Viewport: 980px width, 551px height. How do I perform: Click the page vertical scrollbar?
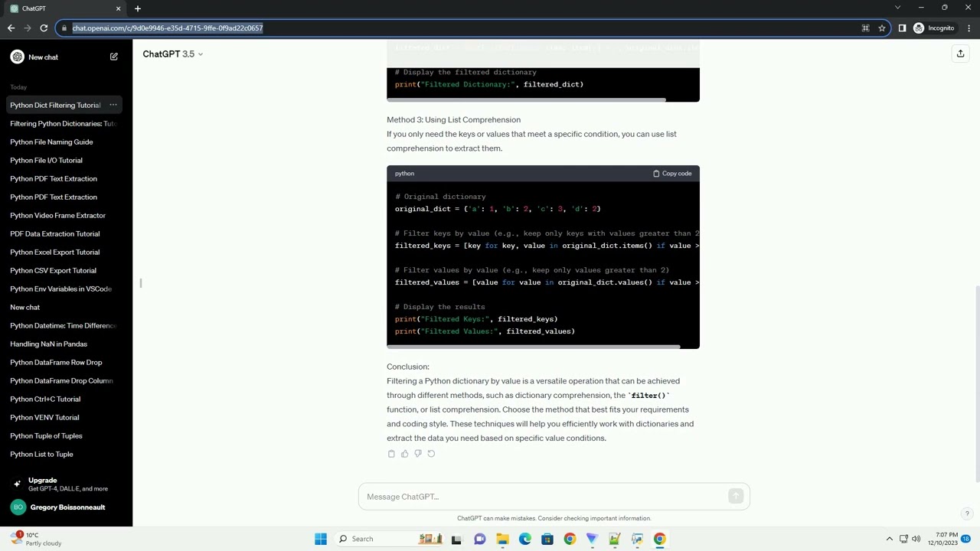pos(977,383)
